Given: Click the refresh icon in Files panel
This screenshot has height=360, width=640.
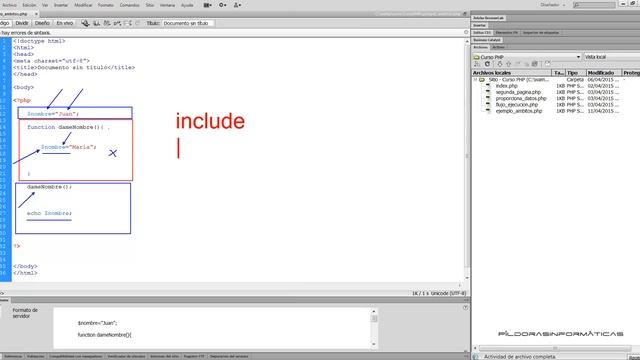Looking at the screenshot, I should tap(487, 64).
